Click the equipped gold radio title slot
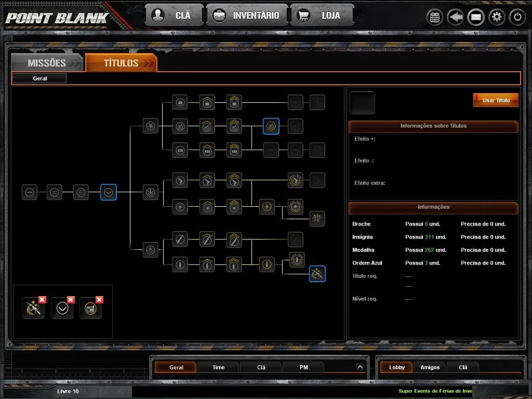 (90, 309)
